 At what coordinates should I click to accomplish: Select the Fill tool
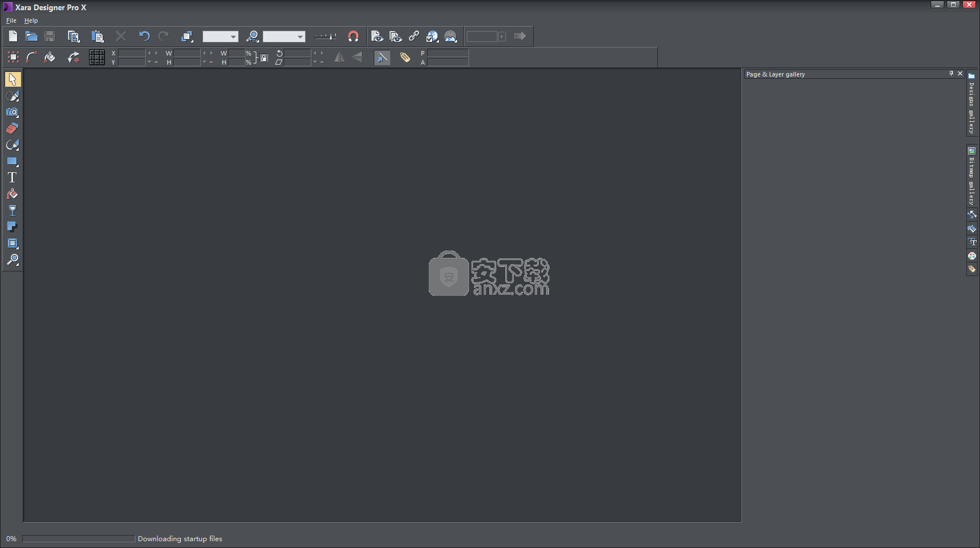tap(12, 194)
